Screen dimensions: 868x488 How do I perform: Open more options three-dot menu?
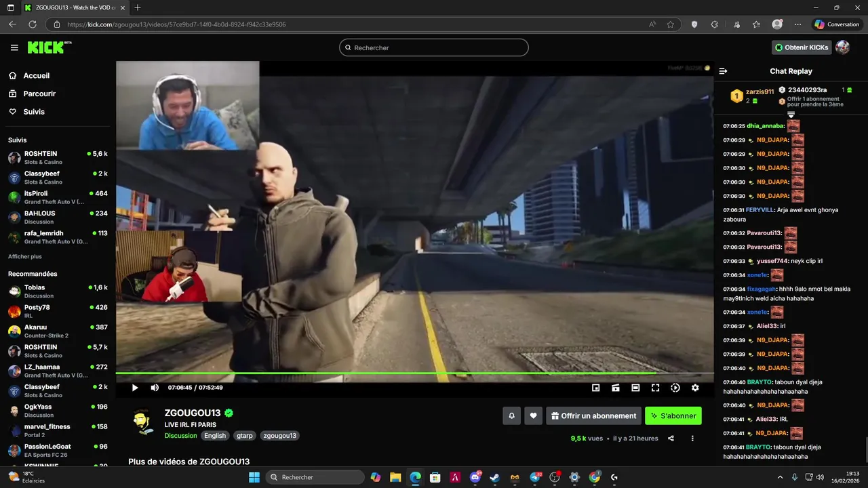[x=692, y=439]
